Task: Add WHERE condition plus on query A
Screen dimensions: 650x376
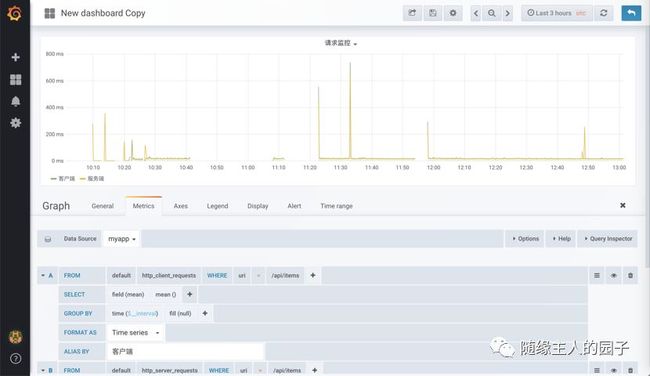Action: 313,275
